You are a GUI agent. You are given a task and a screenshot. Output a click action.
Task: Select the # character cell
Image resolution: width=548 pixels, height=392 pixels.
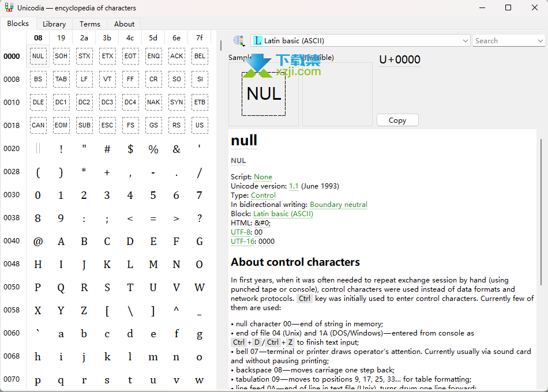pos(107,149)
